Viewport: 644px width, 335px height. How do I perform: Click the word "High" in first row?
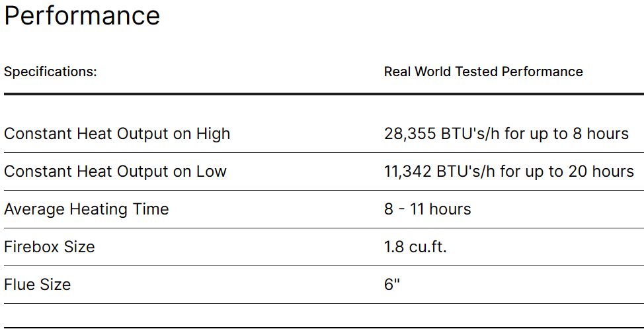(x=213, y=134)
